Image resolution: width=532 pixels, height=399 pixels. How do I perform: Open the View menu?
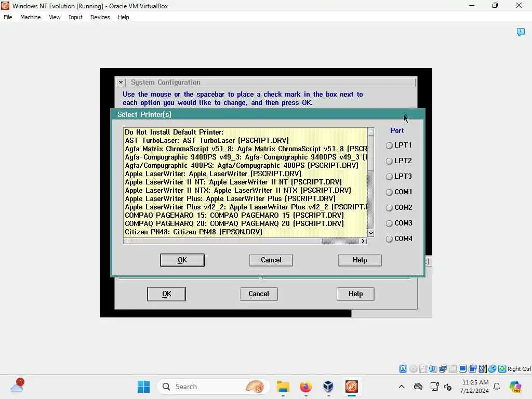click(55, 17)
